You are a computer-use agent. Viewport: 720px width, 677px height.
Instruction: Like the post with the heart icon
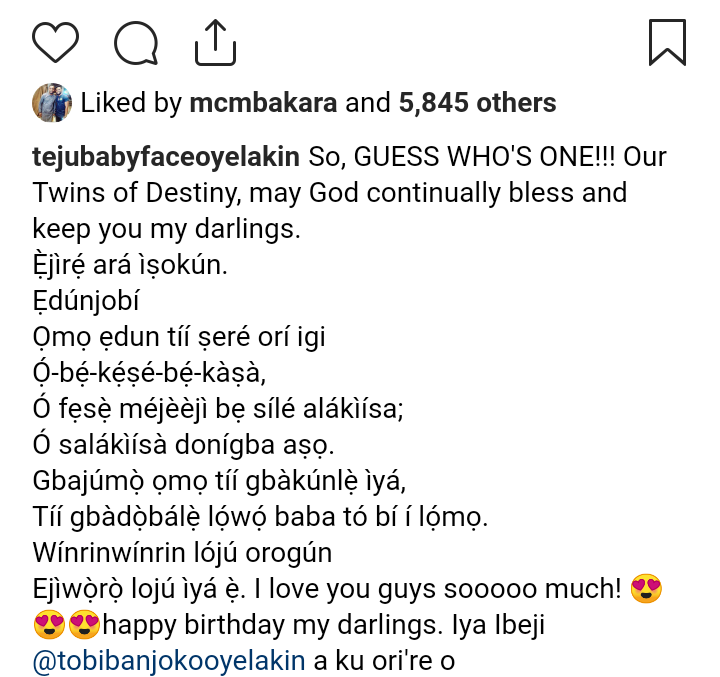[56, 42]
